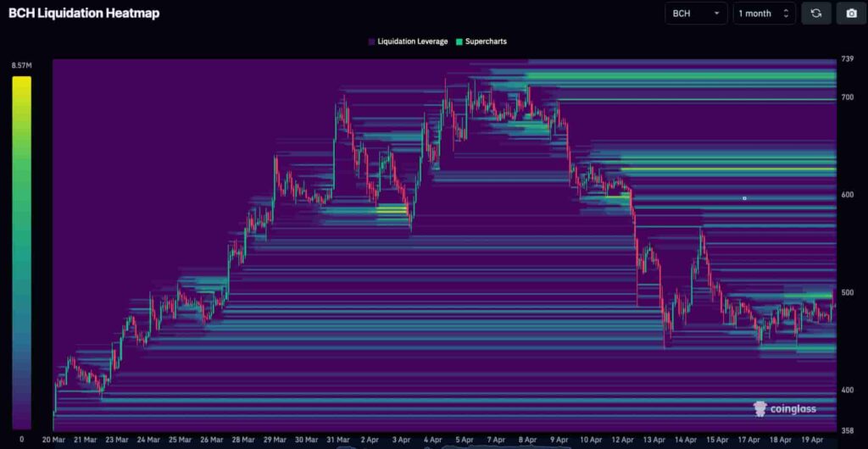Click the up-down arrows on 1 month

click(x=786, y=14)
